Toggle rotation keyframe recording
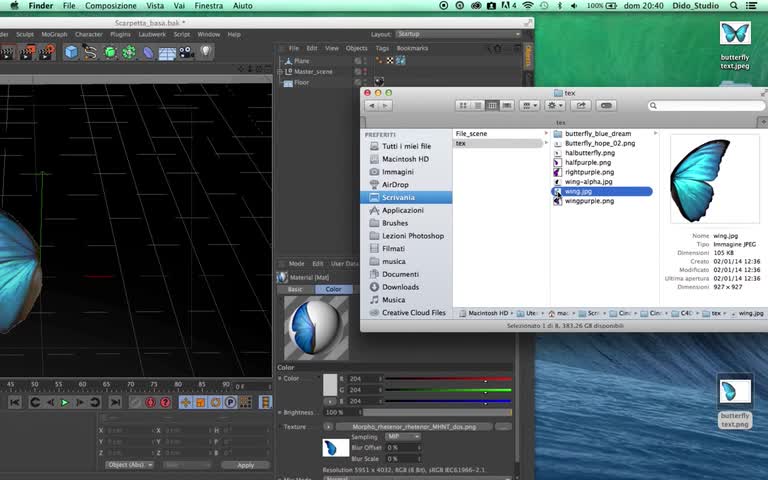This screenshot has height=480, width=768. tap(215, 403)
